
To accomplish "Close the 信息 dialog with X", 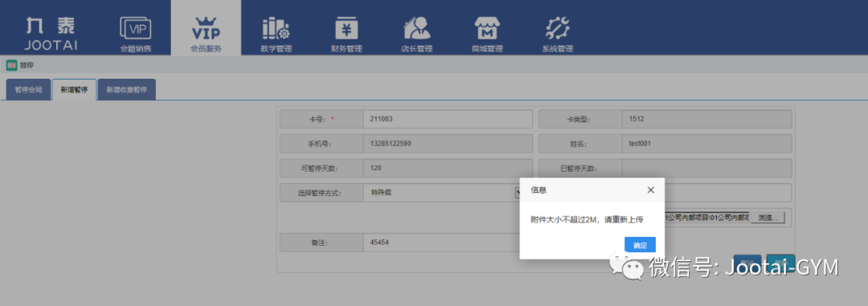I will point(650,190).
